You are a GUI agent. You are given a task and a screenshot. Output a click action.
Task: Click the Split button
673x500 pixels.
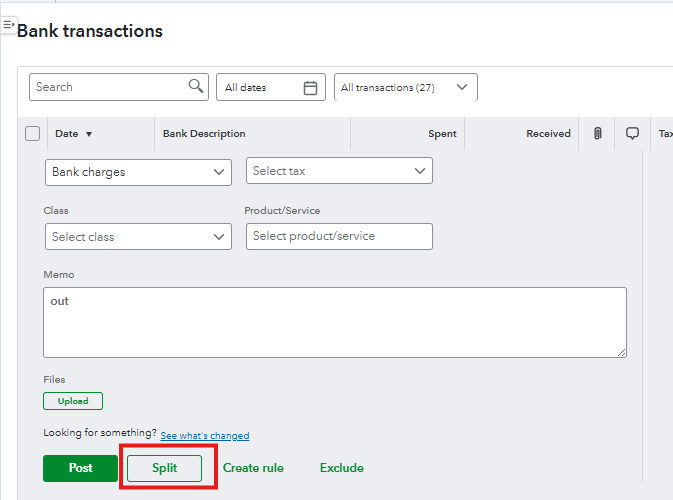point(164,468)
